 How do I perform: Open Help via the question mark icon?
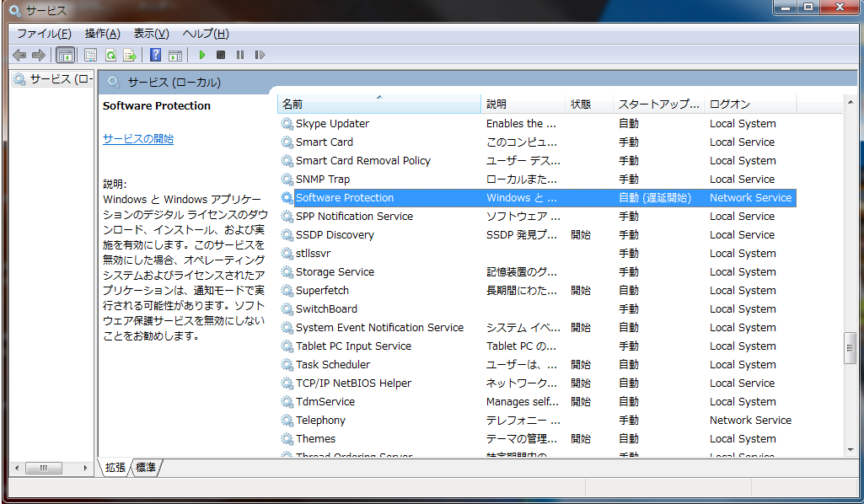pyautogui.click(x=155, y=55)
